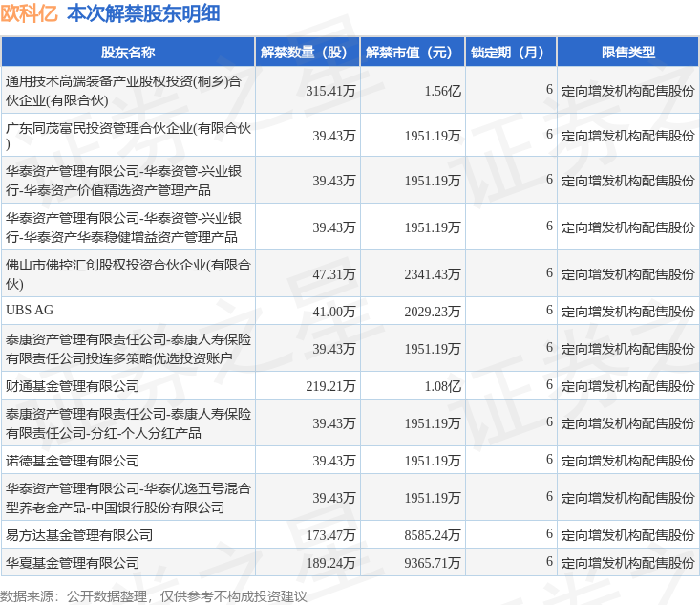Viewport: 700px width, 605px height.
Task: Select the 易方达基金管理有限公司 cell
Action: click(128, 534)
